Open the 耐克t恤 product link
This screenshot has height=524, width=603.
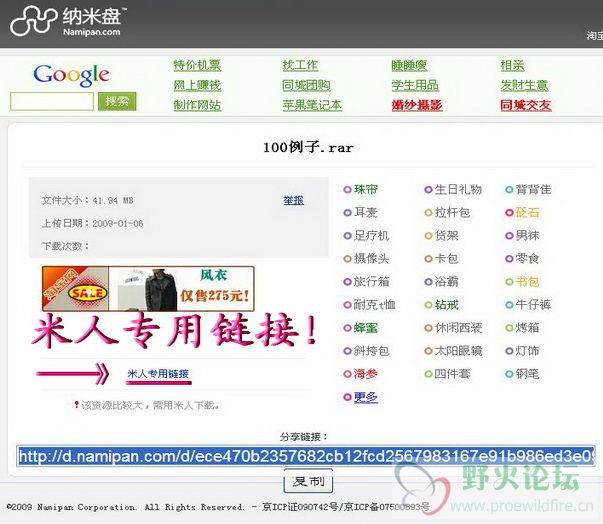point(375,304)
